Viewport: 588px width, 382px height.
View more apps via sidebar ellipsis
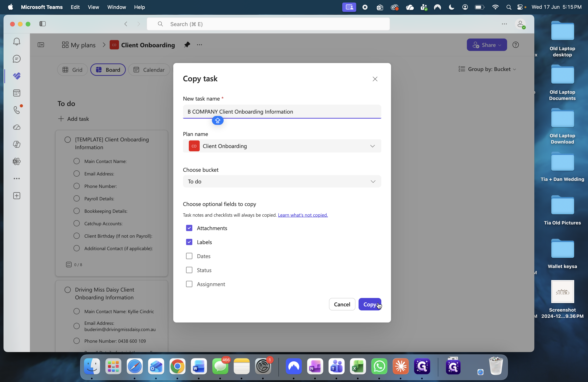tap(17, 178)
